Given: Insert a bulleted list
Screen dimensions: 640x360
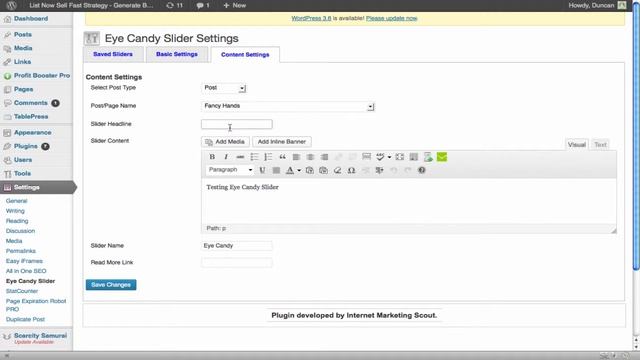Looking at the screenshot, I should [x=254, y=157].
